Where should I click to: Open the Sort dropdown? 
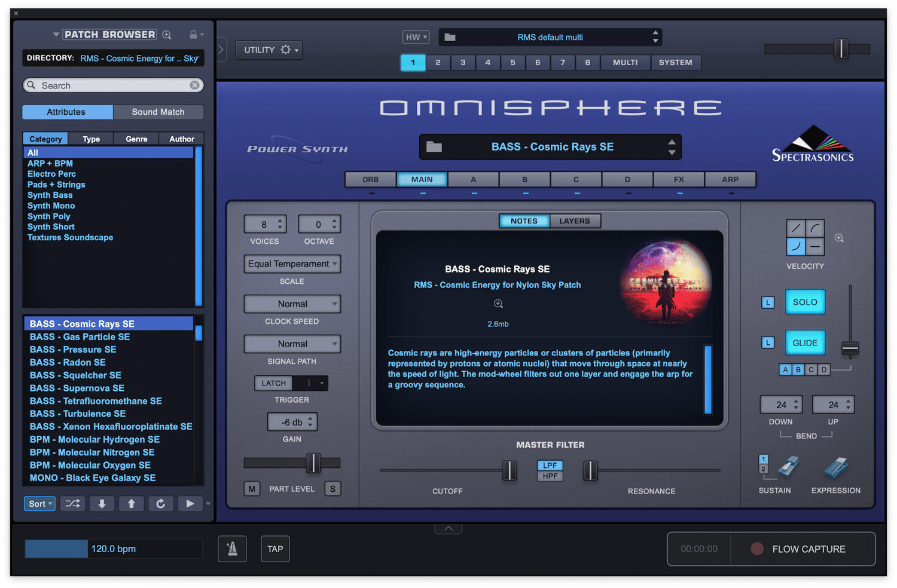pyautogui.click(x=39, y=504)
